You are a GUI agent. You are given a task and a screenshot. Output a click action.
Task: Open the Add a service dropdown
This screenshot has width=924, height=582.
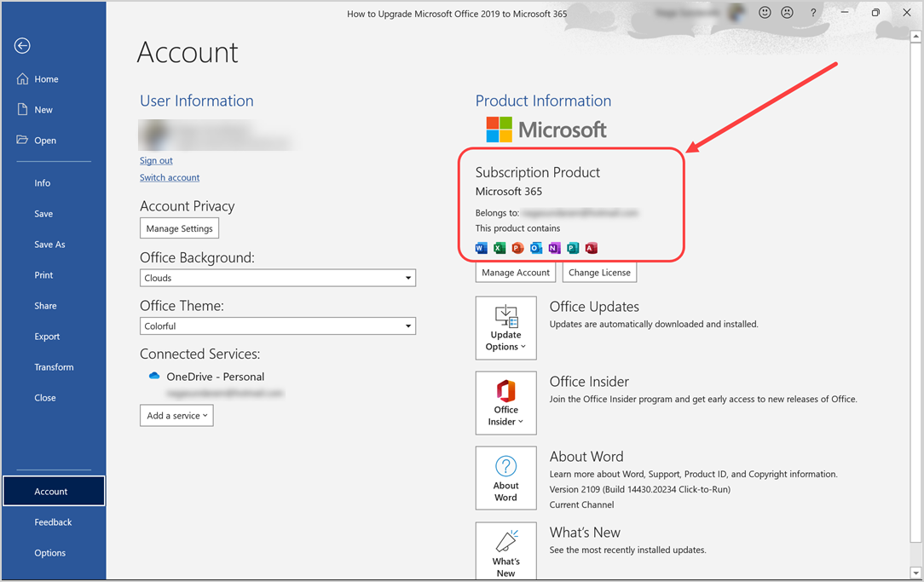coord(176,415)
